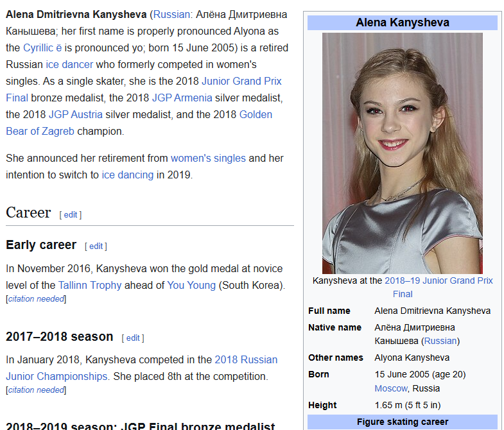This screenshot has width=504, height=430.
Task: Click the women's singles link
Action: point(208,158)
